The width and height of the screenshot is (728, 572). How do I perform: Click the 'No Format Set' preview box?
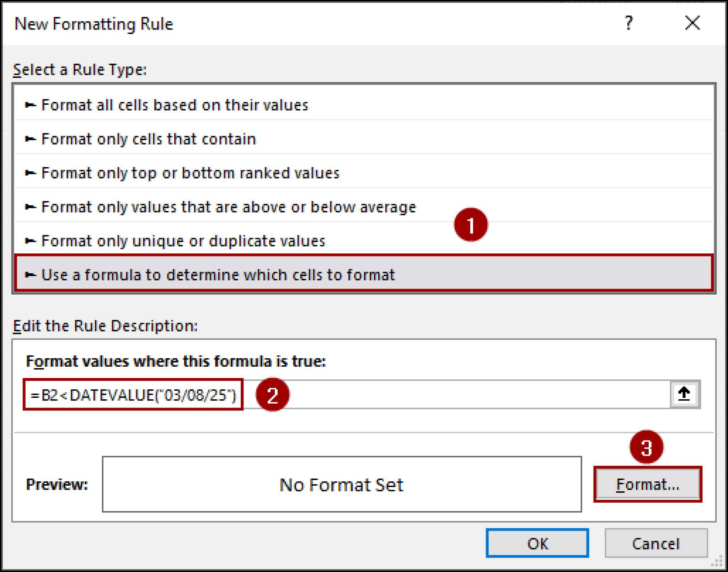point(341,485)
